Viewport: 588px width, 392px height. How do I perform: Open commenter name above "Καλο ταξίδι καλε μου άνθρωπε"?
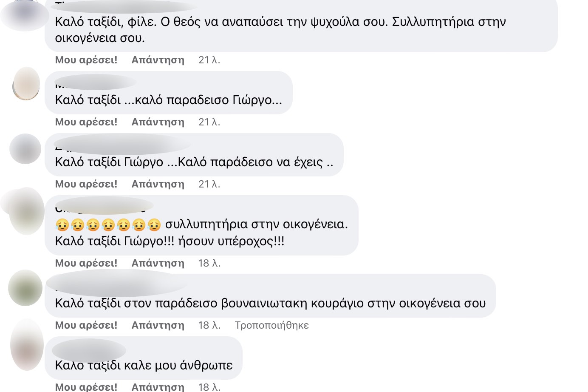click(89, 350)
